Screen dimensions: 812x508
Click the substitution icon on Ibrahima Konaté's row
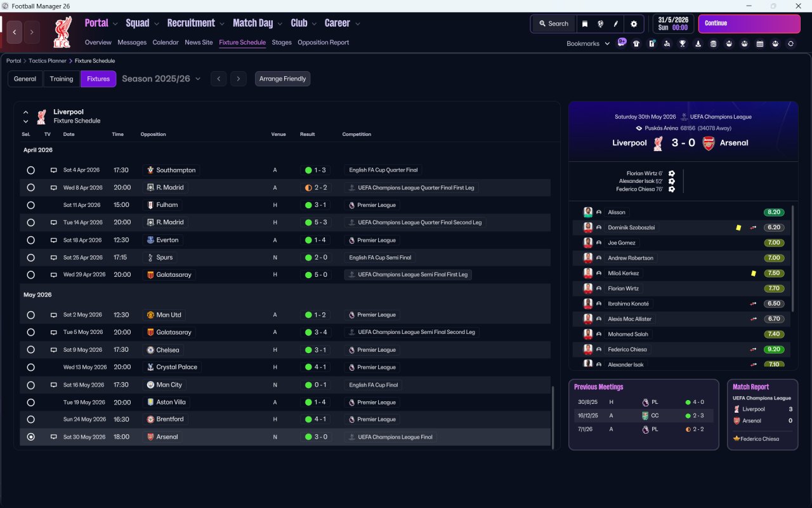753,304
